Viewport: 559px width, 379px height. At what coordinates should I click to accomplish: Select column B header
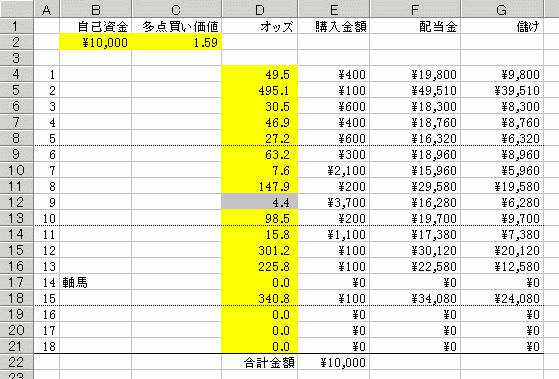tap(96, 9)
